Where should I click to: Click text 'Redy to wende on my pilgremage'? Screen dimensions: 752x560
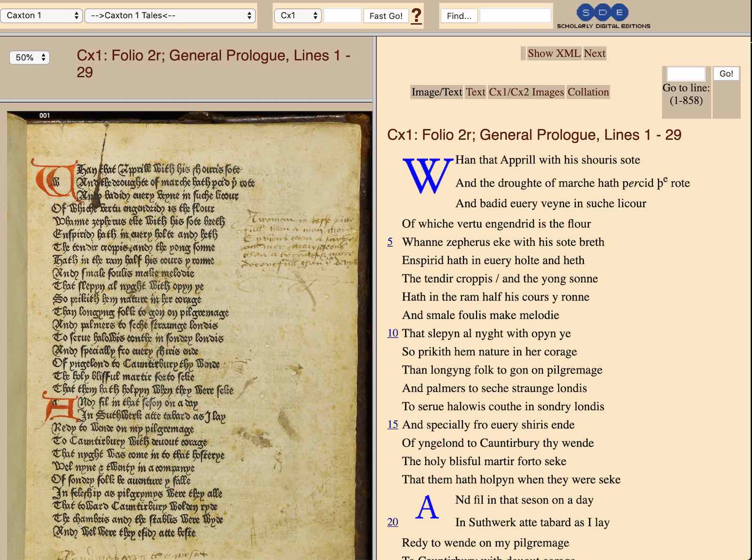click(x=486, y=543)
